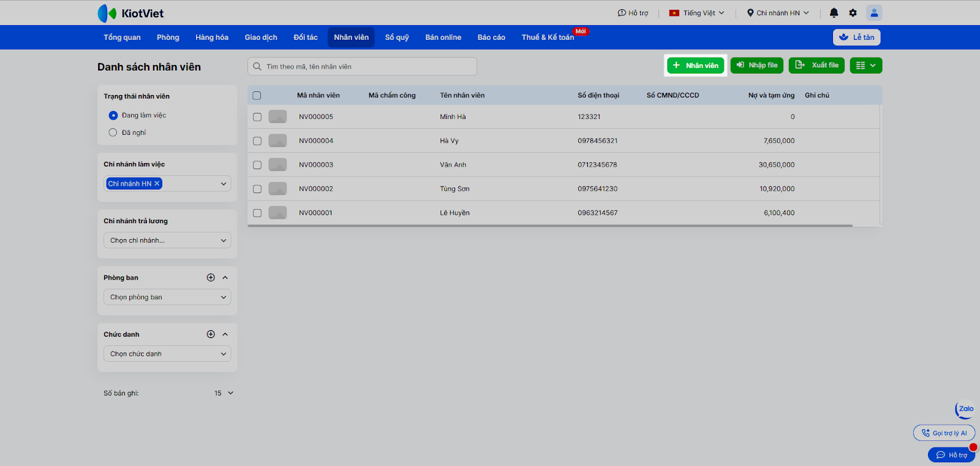Click phone number 0978456321

pos(598,141)
